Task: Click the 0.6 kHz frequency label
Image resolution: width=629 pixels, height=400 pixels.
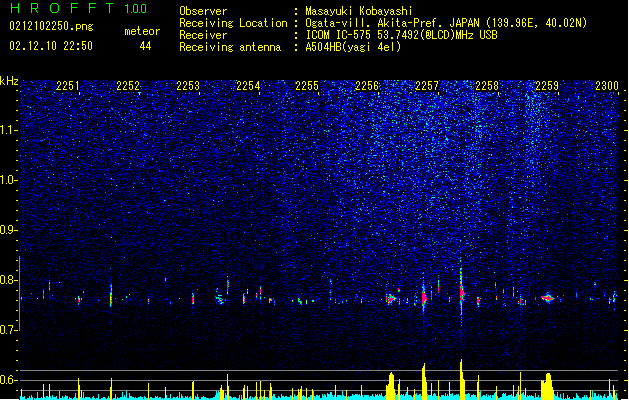Action: pyautogui.click(x=9, y=380)
